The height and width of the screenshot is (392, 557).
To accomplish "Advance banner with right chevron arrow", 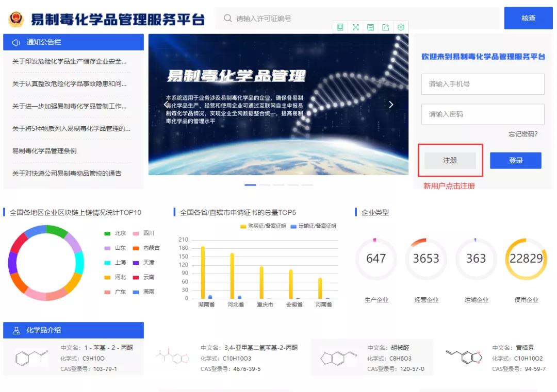I will coord(391,105).
